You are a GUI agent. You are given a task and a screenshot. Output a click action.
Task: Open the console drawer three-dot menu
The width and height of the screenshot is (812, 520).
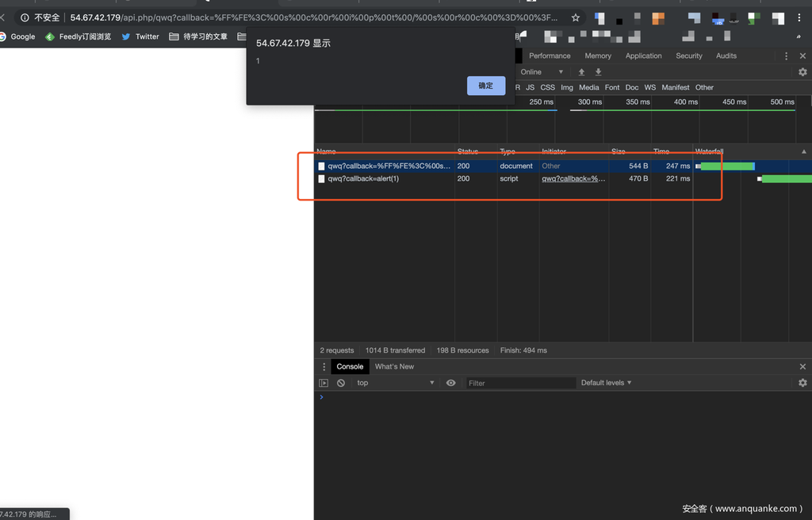pyautogui.click(x=324, y=367)
